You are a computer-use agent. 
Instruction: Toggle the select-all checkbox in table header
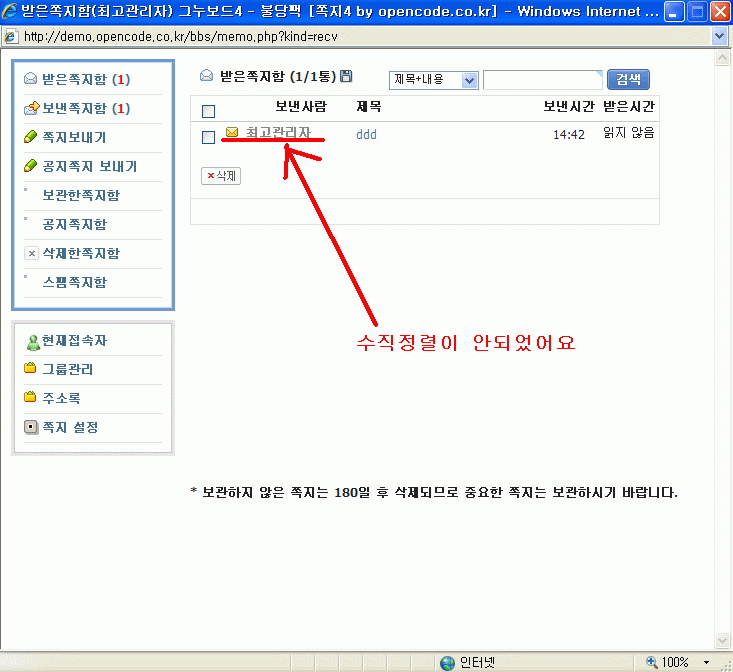point(208,111)
